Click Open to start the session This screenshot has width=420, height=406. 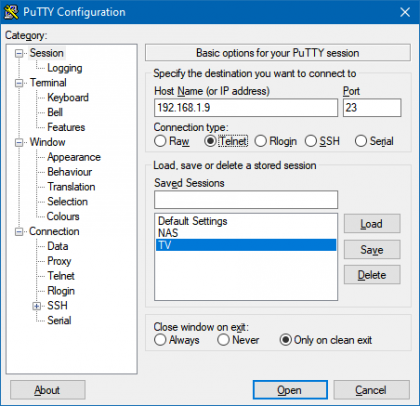pyautogui.click(x=290, y=390)
